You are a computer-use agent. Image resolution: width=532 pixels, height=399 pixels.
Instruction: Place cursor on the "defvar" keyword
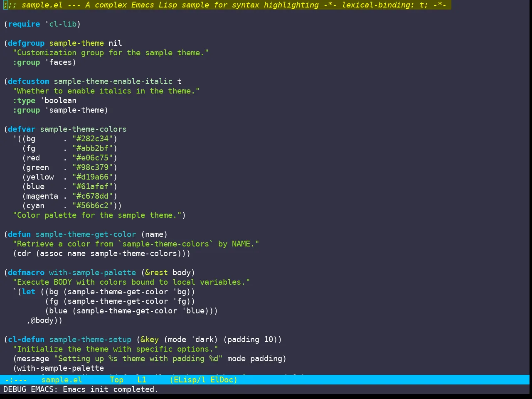click(x=22, y=129)
